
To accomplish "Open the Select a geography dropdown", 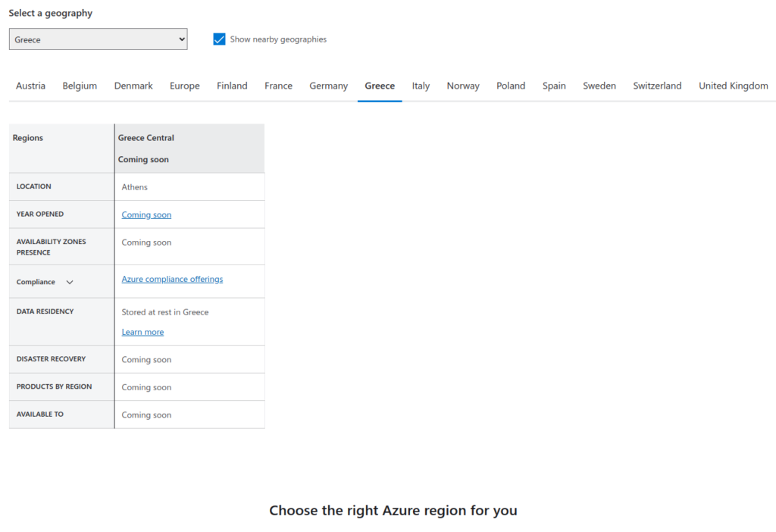I will point(98,39).
